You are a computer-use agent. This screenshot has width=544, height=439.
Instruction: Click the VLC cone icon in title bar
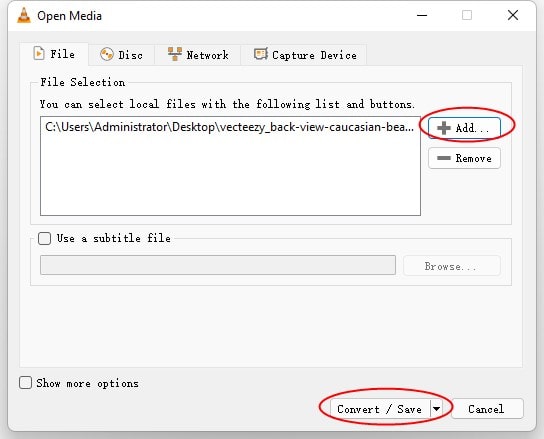[24, 16]
